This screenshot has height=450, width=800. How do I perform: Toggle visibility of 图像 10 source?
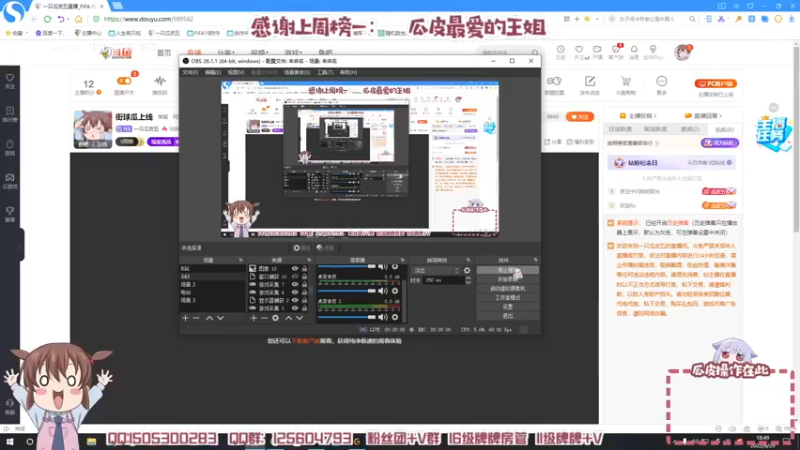[x=295, y=268]
